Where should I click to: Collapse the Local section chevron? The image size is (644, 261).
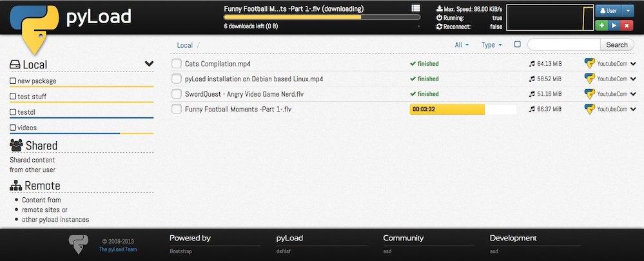coord(149,64)
